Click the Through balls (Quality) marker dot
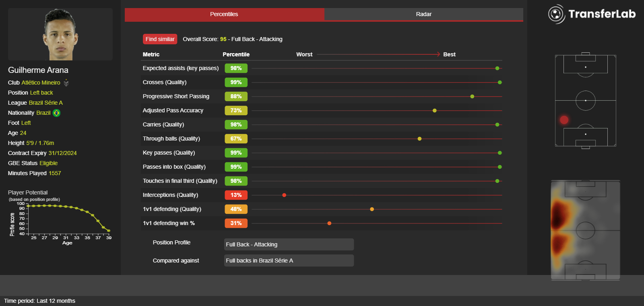Image resolution: width=644 pixels, height=306 pixels. pos(419,139)
